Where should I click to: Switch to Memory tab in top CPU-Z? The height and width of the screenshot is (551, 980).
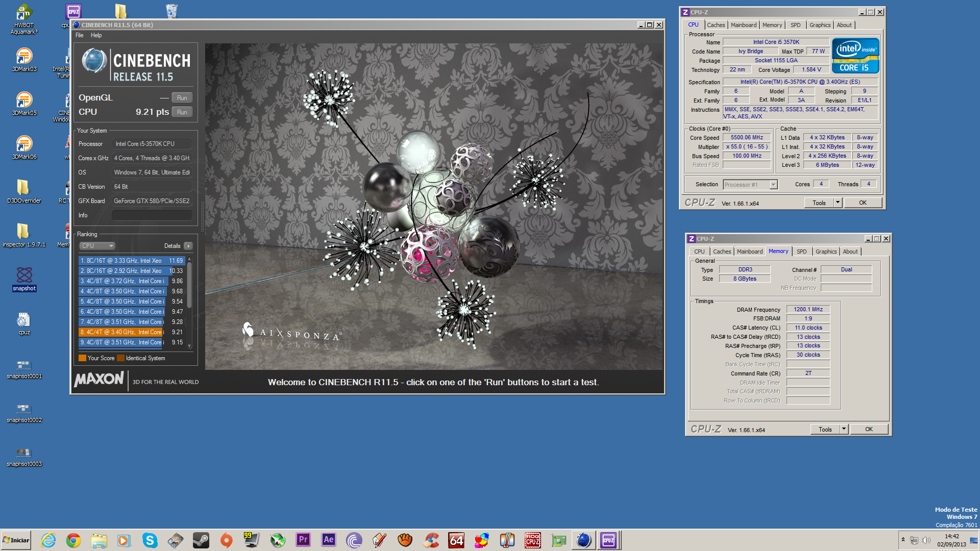772,25
